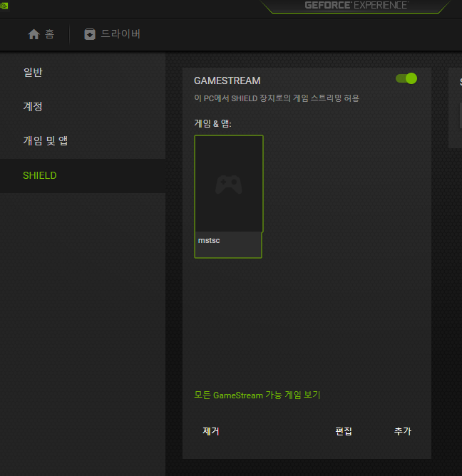Click the gamepad placeholder icon on the tile
The image size is (462, 476).
pos(229,185)
